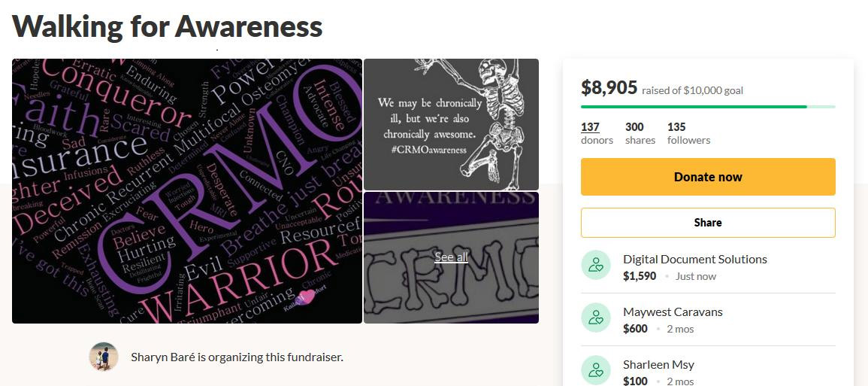Viewport: 868px width, 386px height.
Task: Select the Maywest Caravans donor name
Action: pos(673,312)
